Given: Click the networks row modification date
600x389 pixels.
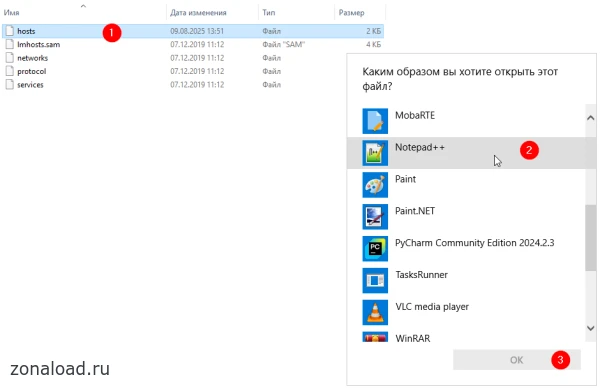Looking at the screenshot, I should click(197, 58).
